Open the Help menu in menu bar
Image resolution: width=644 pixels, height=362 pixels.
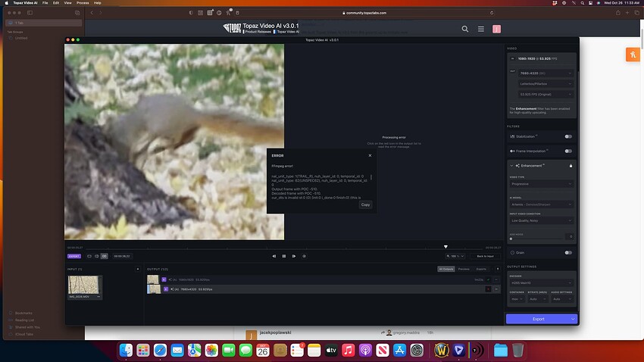[x=97, y=3]
